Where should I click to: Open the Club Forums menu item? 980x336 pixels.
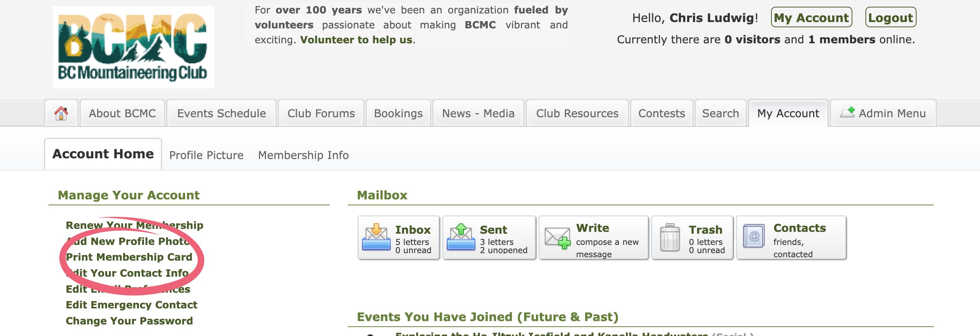[x=321, y=113]
